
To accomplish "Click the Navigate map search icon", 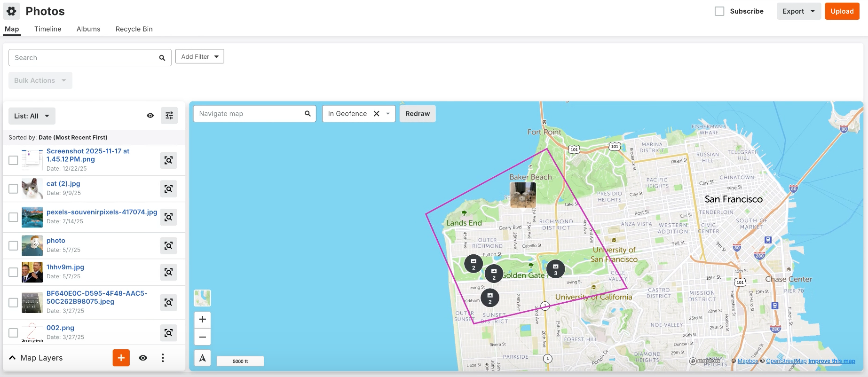I will point(308,114).
